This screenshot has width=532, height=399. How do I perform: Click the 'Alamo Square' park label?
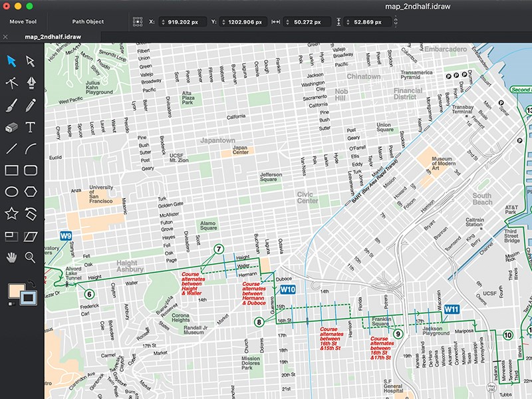tap(208, 225)
